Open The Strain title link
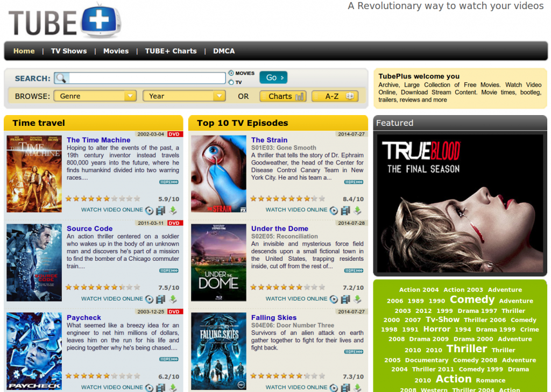The width and height of the screenshot is (551, 392). [269, 140]
